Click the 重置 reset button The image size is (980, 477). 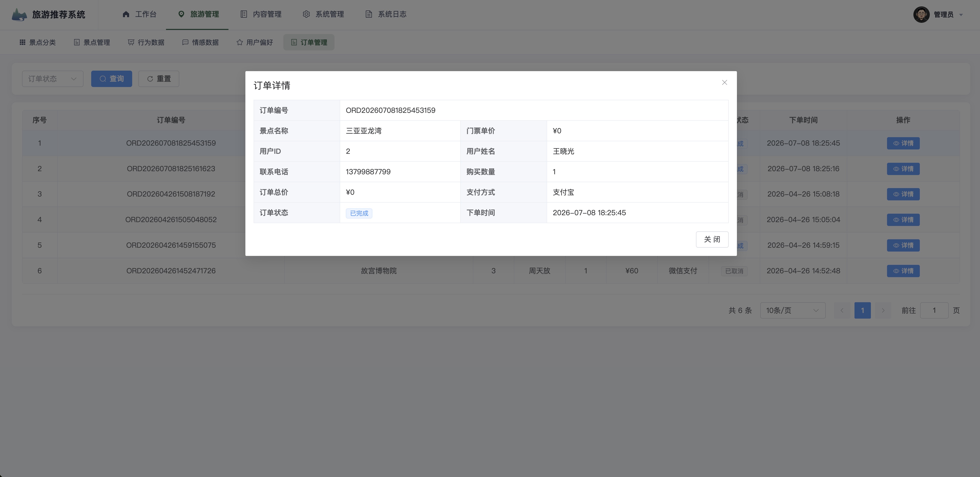pyautogui.click(x=159, y=79)
